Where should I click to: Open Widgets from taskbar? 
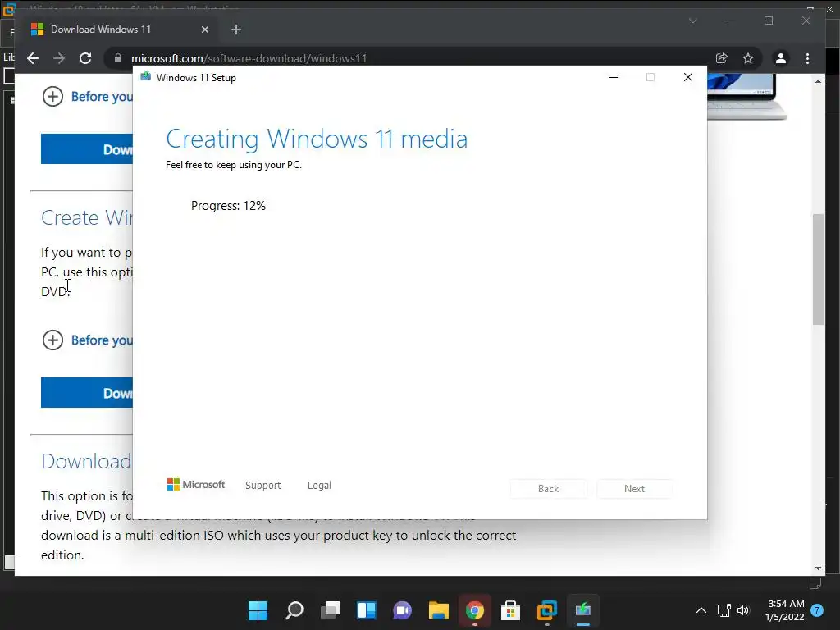click(367, 610)
